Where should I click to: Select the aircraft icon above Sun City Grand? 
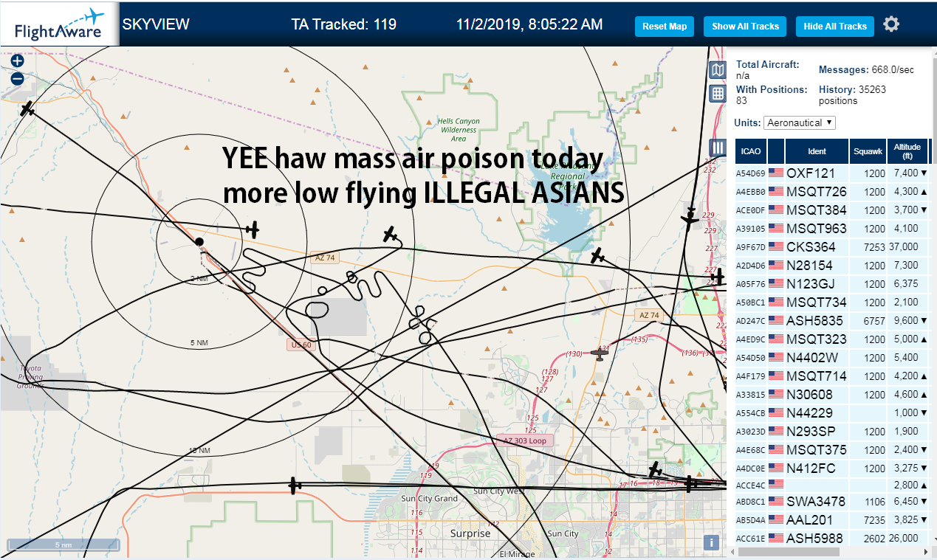click(x=295, y=486)
